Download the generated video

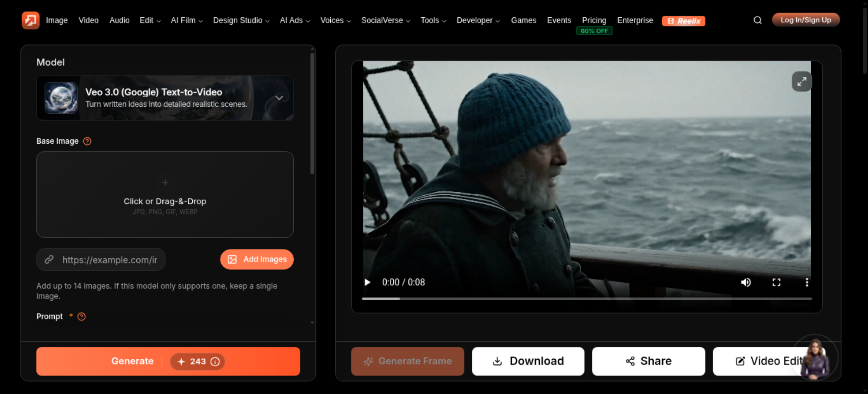tap(528, 361)
